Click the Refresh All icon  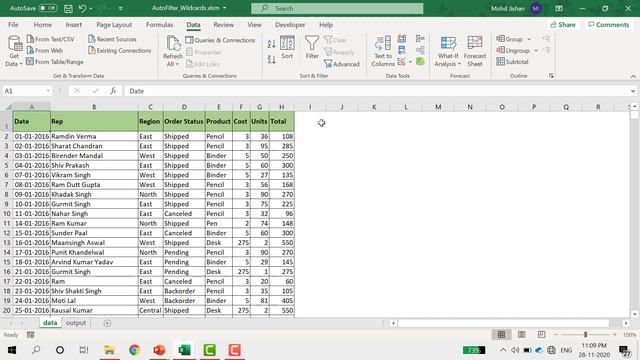173,44
